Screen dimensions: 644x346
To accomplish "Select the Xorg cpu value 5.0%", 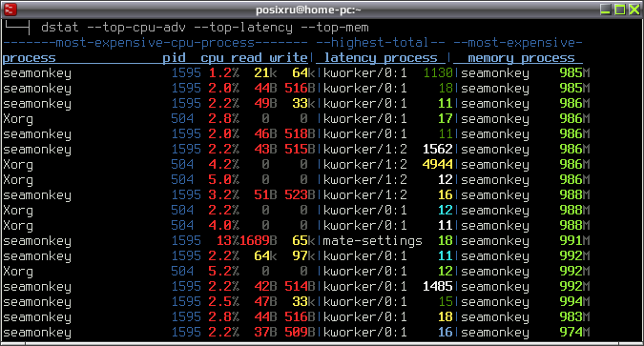I will point(224,180).
